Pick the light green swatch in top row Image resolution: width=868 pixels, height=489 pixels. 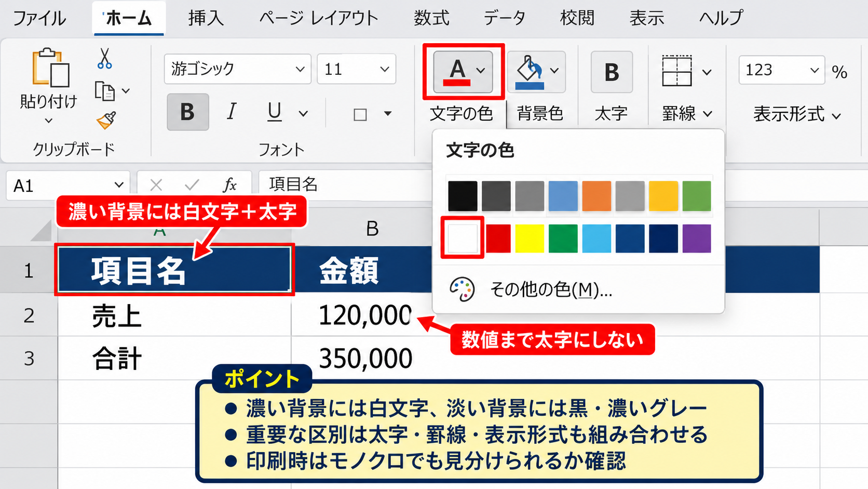click(x=697, y=196)
